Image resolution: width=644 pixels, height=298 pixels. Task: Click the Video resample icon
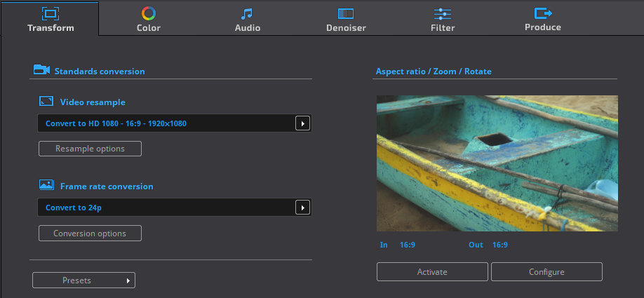pyautogui.click(x=46, y=101)
